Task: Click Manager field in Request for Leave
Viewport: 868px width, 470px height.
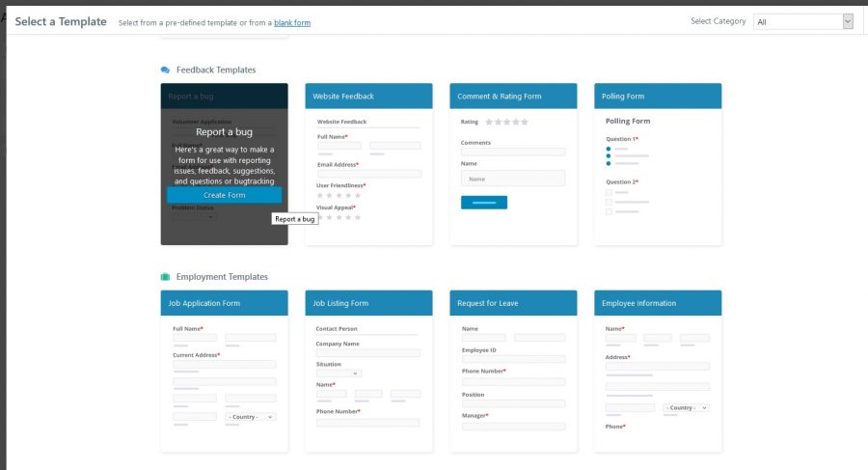Action: (x=514, y=427)
